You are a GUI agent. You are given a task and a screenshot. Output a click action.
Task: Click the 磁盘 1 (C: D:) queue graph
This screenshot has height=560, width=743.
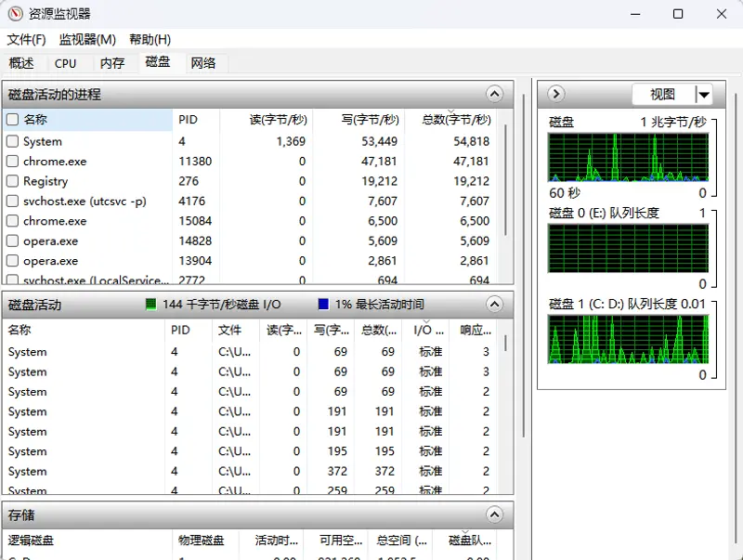tap(628, 340)
